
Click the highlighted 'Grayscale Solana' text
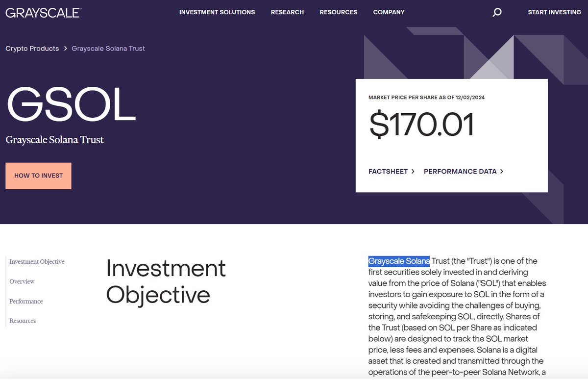(399, 261)
